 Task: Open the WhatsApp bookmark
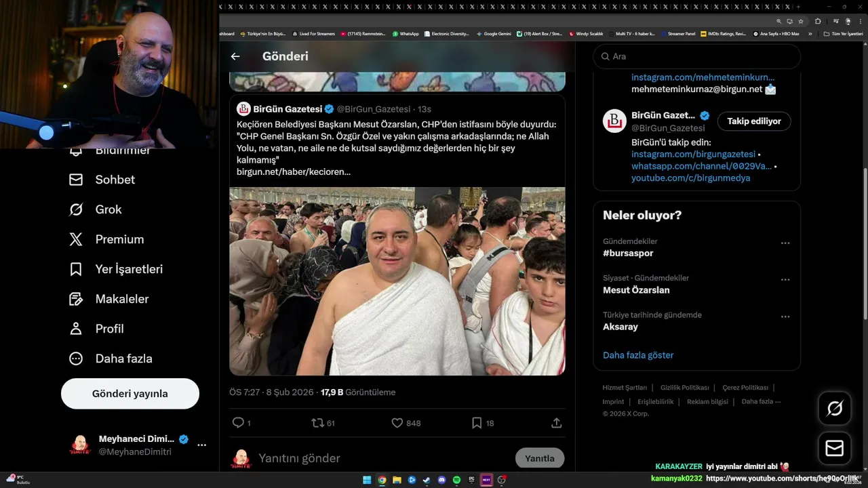click(406, 34)
